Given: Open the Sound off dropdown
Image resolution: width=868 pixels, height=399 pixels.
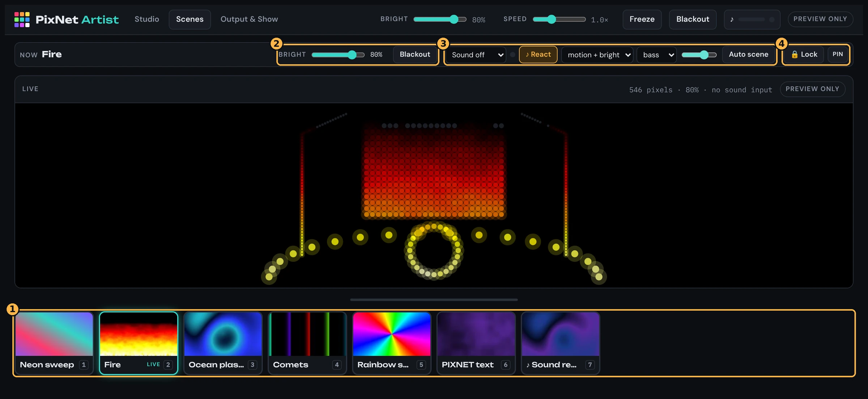Looking at the screenshot, I should (476, 55).
